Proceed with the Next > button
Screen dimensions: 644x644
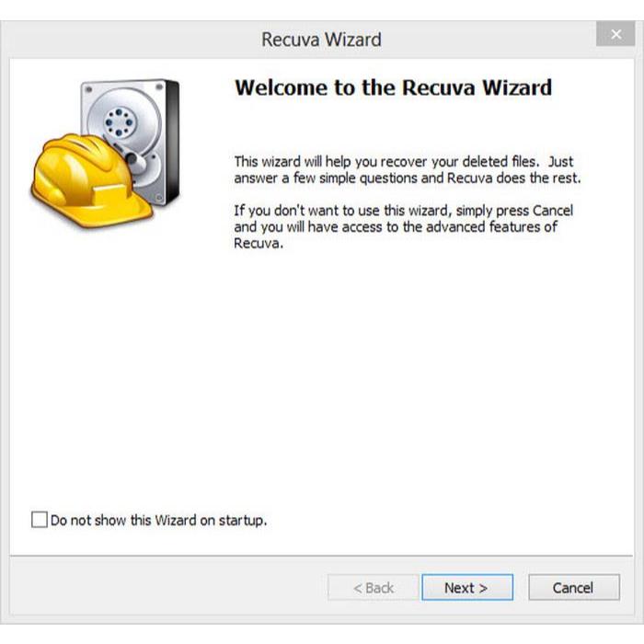pos(467,588)
